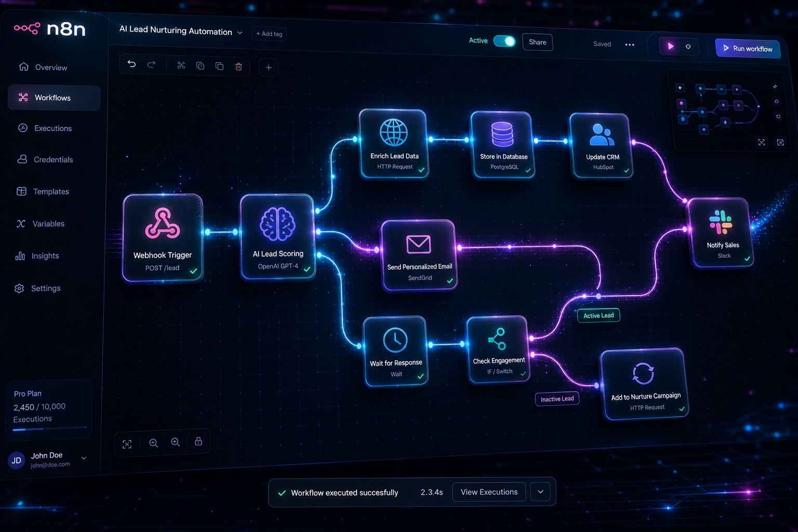Open Templates in the sidebar
The image size is (798, 532).
43,191
